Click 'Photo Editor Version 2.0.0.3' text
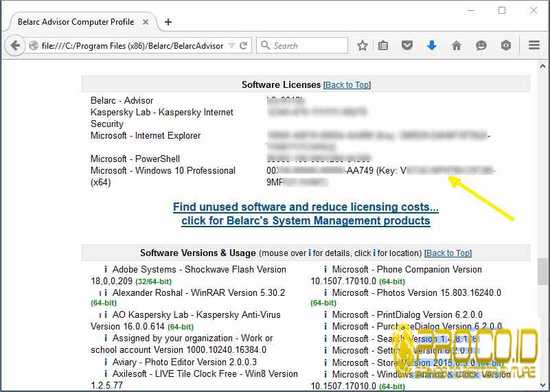 200,362
